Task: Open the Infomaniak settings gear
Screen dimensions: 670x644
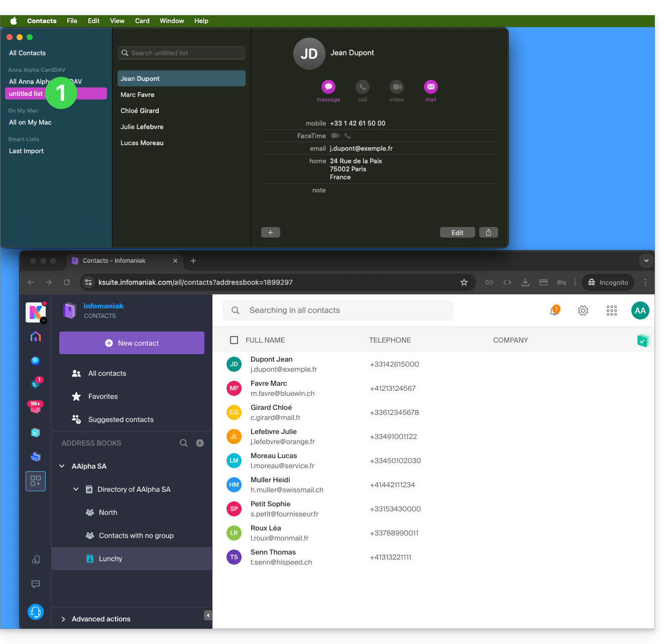Action: (x=583, y=310)
